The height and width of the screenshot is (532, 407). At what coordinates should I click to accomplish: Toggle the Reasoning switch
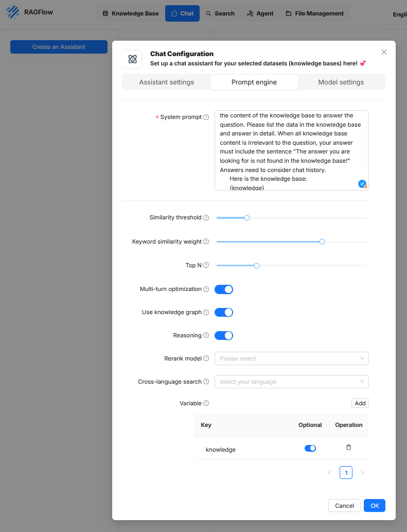click(x=224, y=336)
